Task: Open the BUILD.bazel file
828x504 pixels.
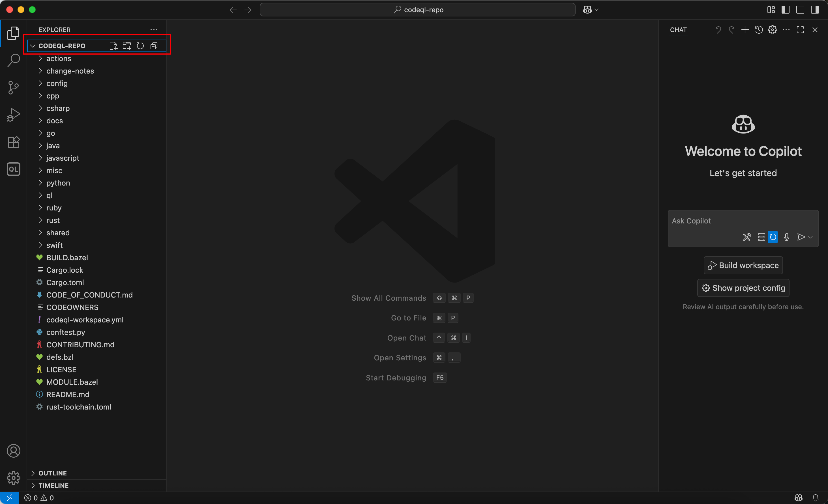Action: (96, 258)
